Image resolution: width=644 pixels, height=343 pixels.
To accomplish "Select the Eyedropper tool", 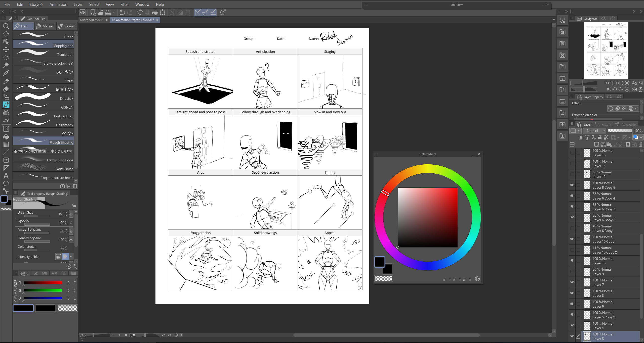I will pyautogui.click(x=6, y=73).
